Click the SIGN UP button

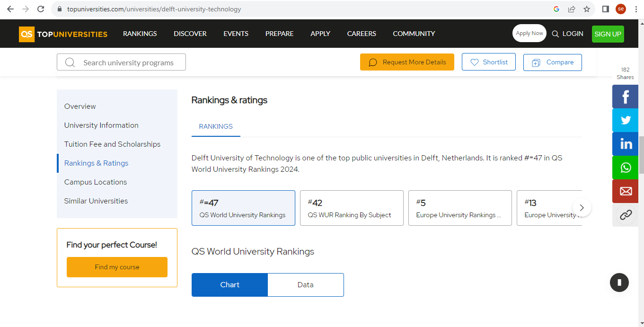tap(608, 34)
